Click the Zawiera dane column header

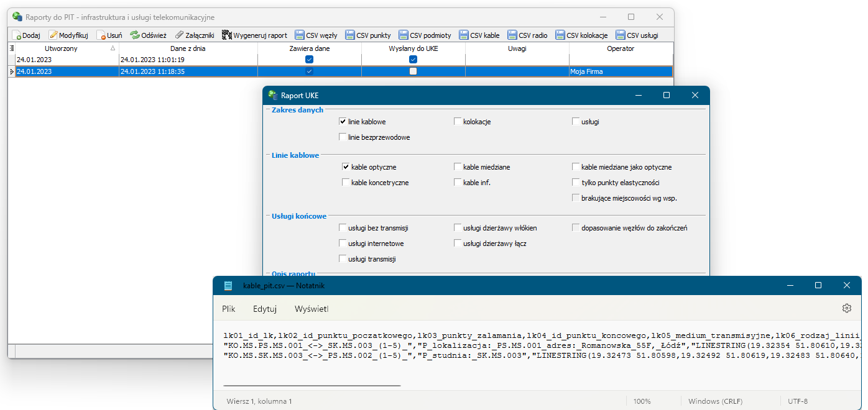pyautogui.click(x=309, y=48)
